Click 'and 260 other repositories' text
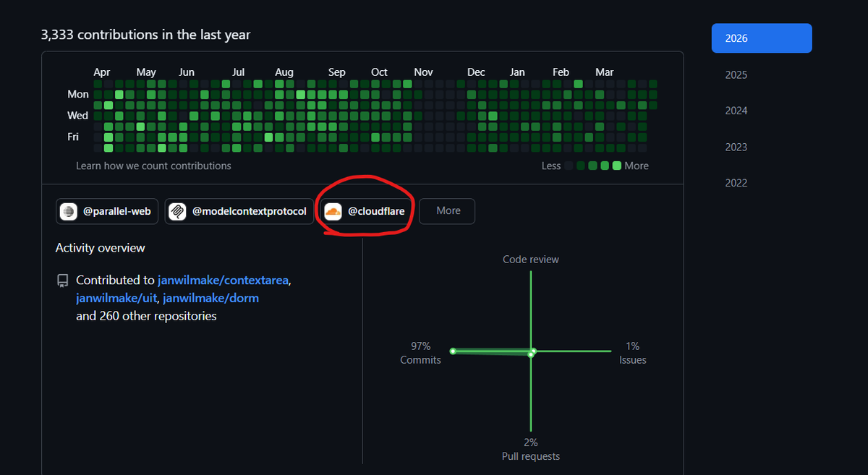Viewport: 868px width, 475px height. point(146,316)
